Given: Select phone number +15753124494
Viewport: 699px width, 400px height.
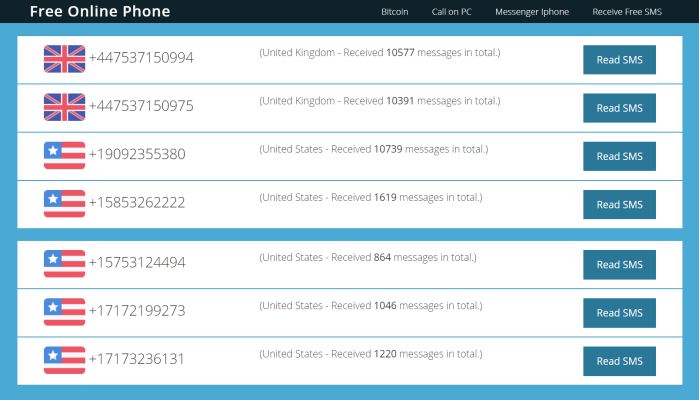Looking at the screenshot, I should point(137,262).
